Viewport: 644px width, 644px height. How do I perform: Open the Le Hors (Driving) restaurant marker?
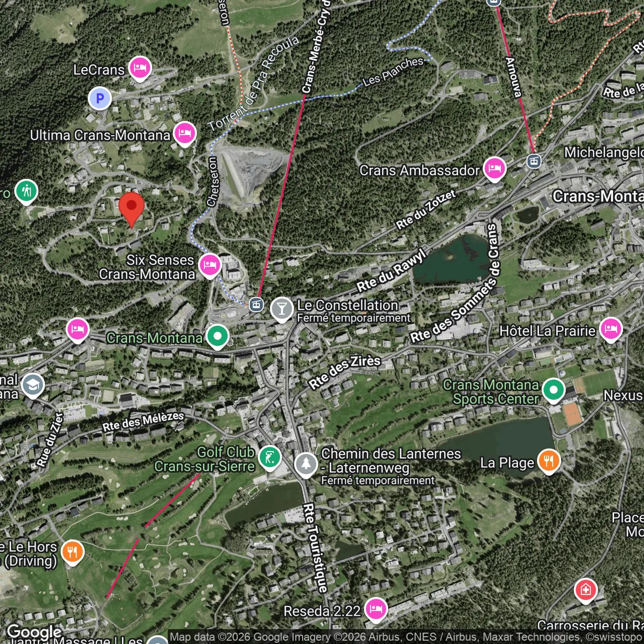tap(72, 552)
